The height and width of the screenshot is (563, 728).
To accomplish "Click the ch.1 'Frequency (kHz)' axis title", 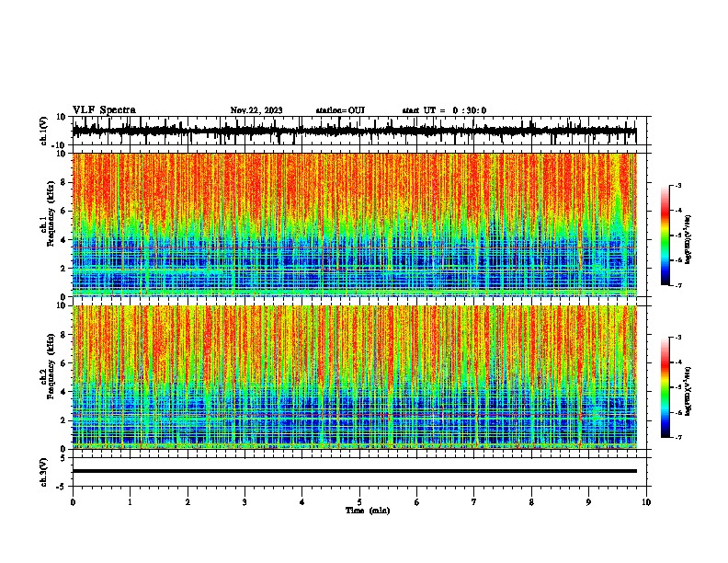I will coord(51,214).
